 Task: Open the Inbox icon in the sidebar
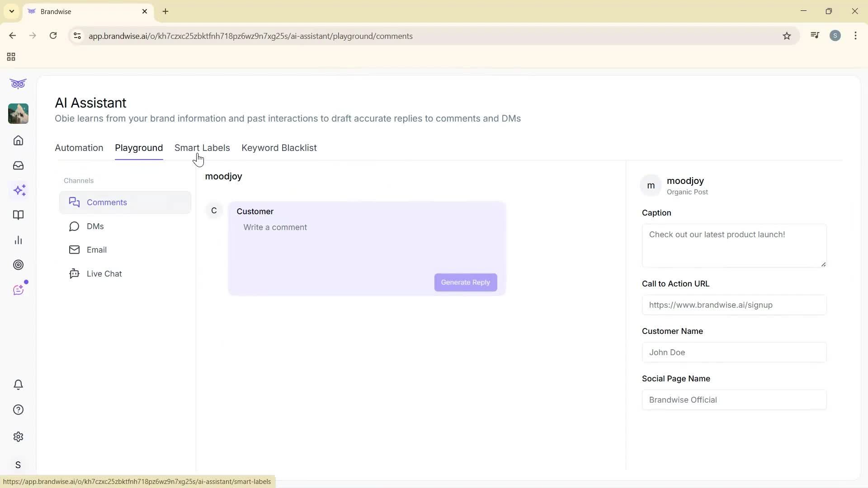[18, 165]
